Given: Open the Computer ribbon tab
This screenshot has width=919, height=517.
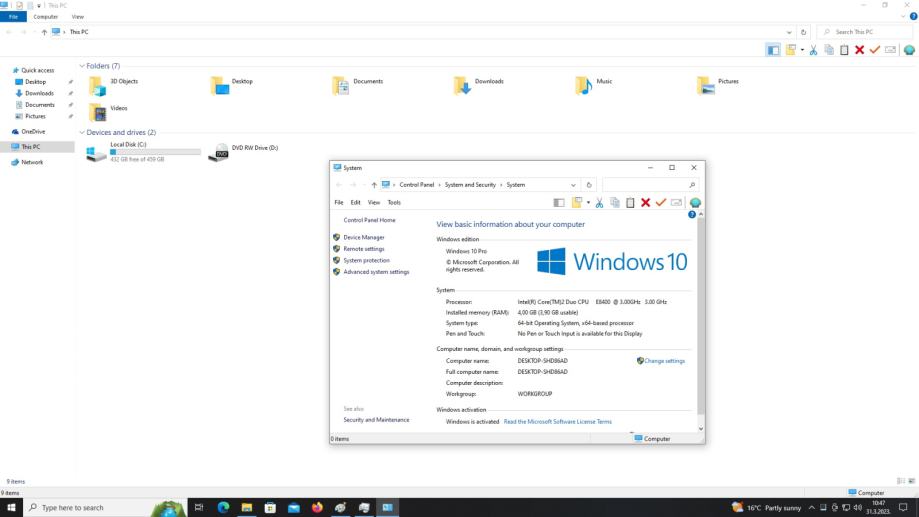Looking at the screenshot, I should [x=46, y=17].
